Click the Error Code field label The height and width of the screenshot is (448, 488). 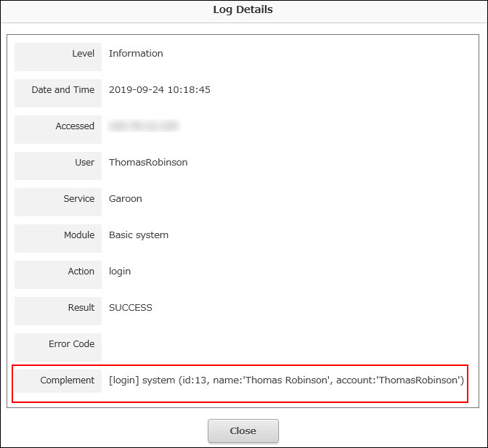click(x=71, y=344)
